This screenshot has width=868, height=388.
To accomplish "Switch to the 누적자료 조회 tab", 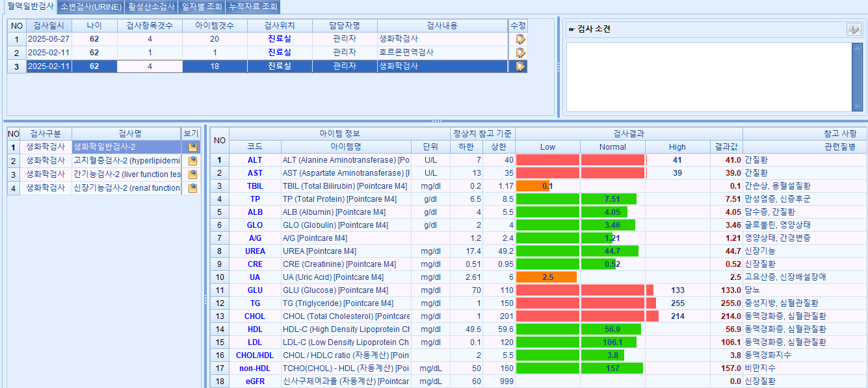I will [x=253, y=7].
